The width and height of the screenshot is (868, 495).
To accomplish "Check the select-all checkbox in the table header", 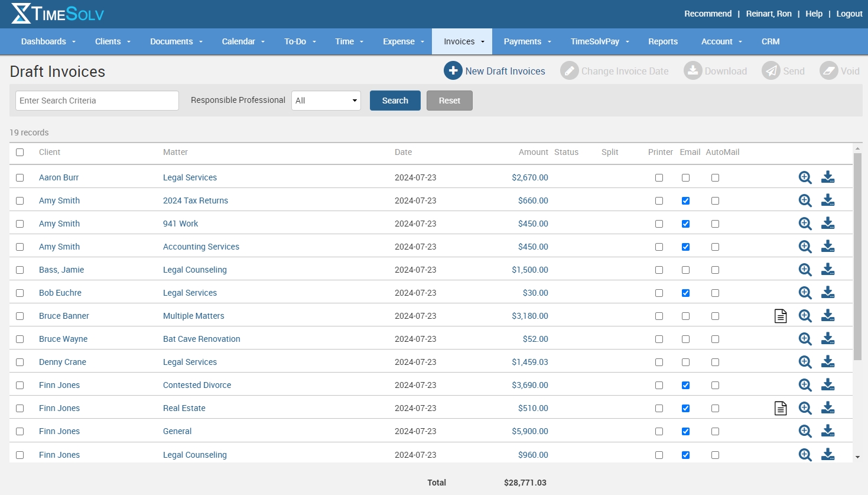I will (19, 152).
